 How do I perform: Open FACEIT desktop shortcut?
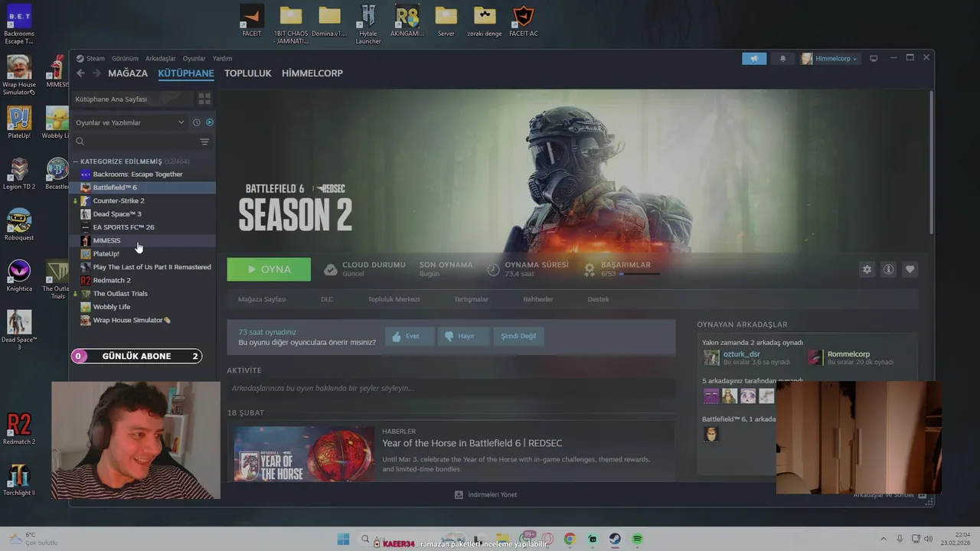[x=251, y=21]
